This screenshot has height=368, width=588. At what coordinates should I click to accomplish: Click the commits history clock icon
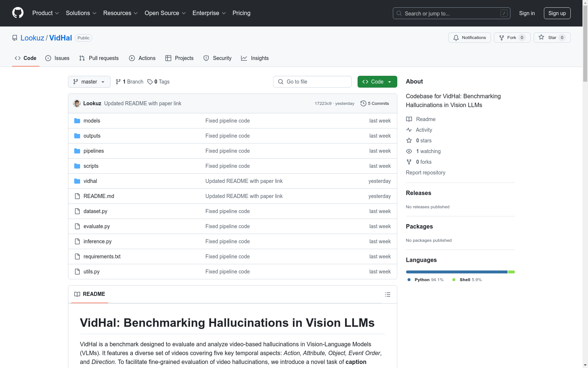point(363,103)
